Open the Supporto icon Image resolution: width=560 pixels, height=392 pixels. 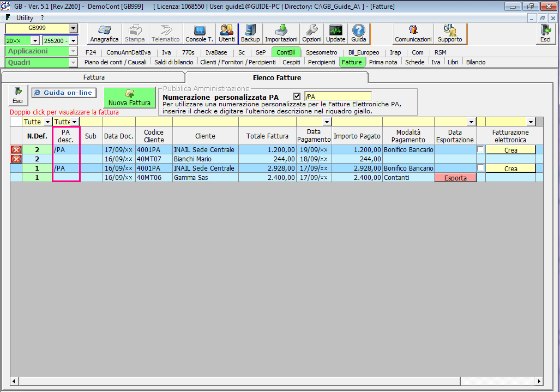point(450,34)
